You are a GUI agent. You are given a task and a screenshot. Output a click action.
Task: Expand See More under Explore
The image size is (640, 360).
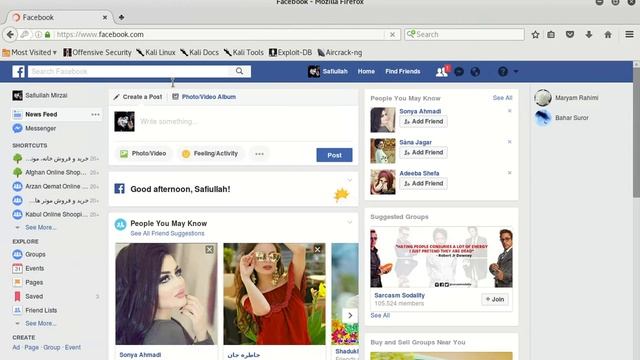40,323
